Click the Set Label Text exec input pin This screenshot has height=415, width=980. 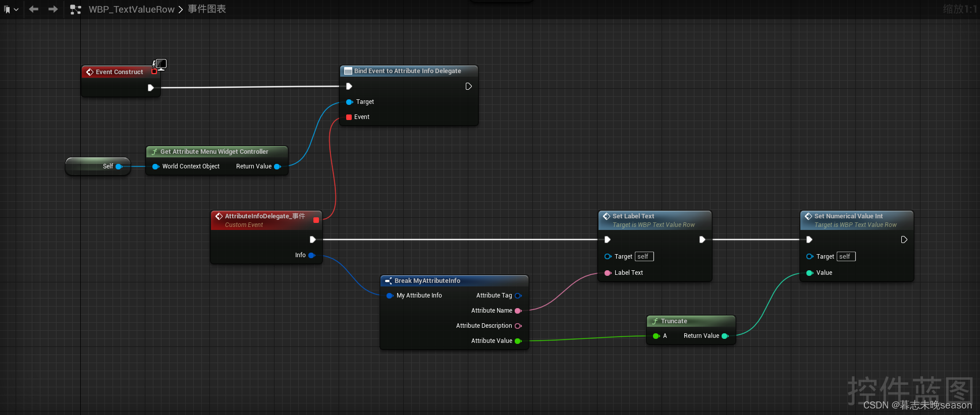pos(607,240)
